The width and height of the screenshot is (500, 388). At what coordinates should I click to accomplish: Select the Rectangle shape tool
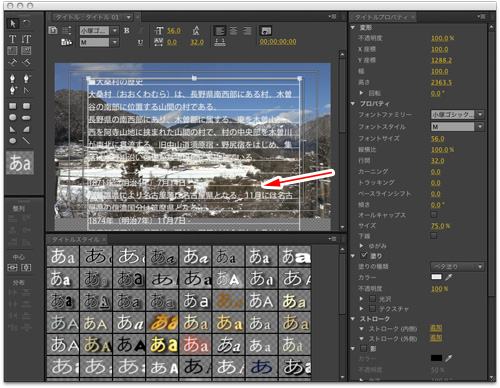tap(12, 106)
